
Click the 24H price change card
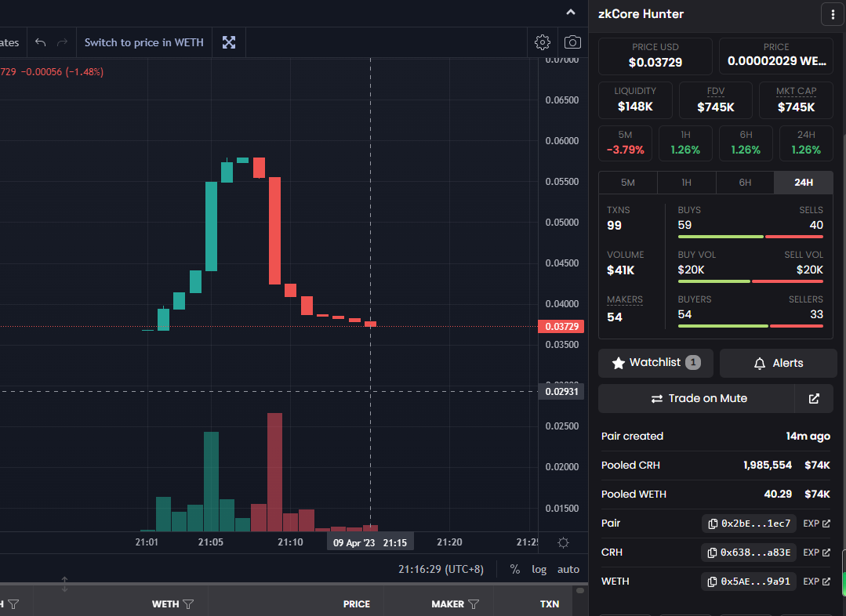point(806,143)
